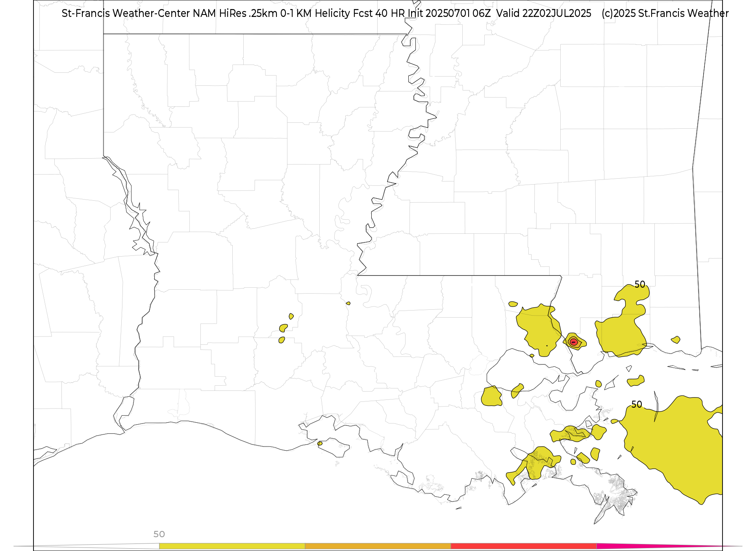Click the upper '50' contour label

(x=640, y=284)
